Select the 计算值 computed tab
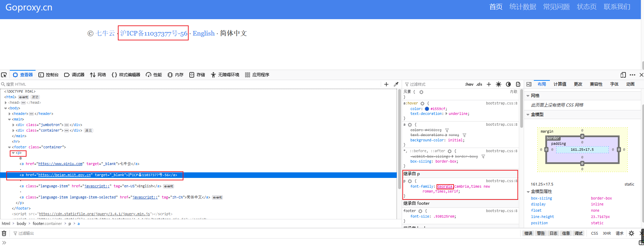Viewport: 644px width, 250px height. click(x=560, y=84)
